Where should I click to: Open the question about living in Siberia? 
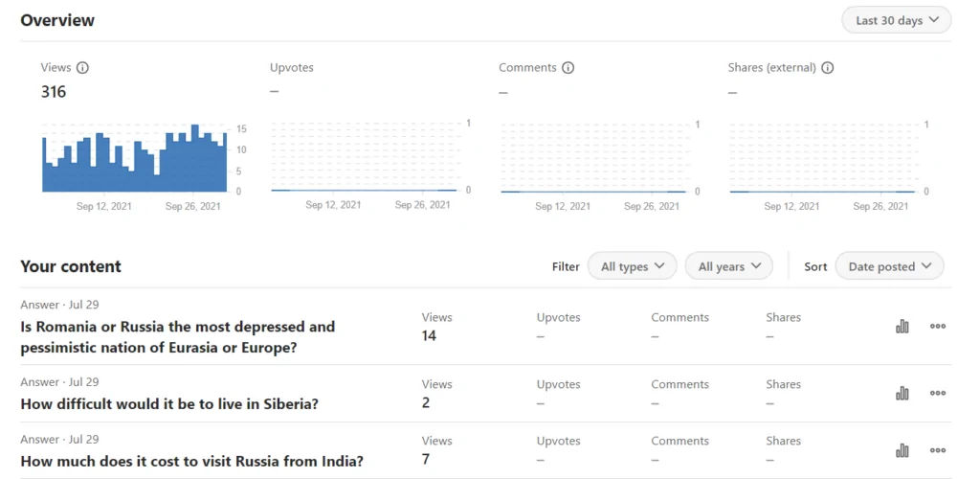tap(169, 403)
